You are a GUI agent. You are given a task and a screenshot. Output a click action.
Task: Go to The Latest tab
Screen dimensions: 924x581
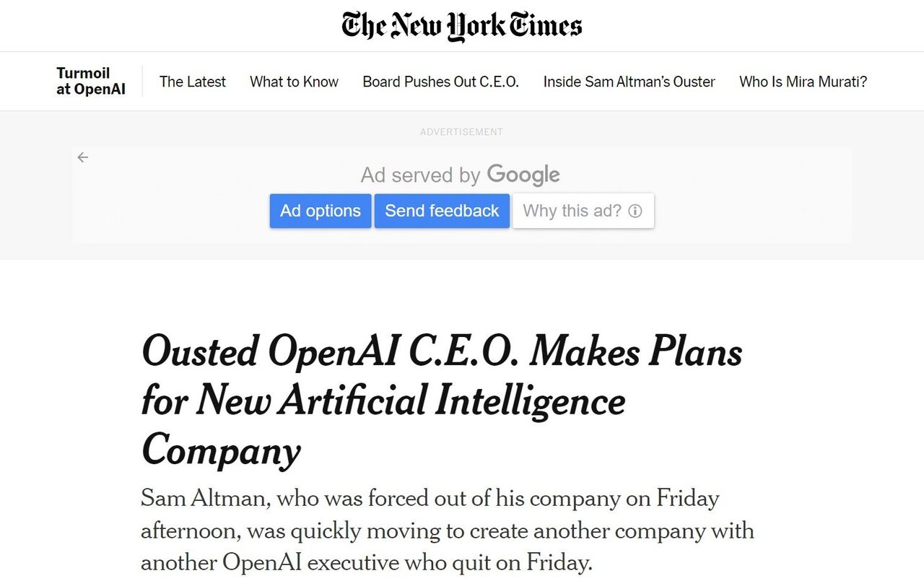click(193, 82)
